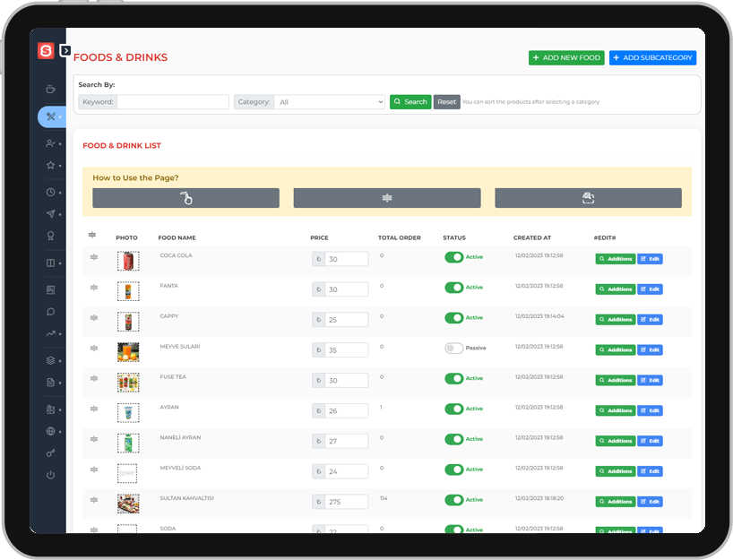
Task: Toggle MEYVELİ SODA status switch
Action: coord(454,470)
